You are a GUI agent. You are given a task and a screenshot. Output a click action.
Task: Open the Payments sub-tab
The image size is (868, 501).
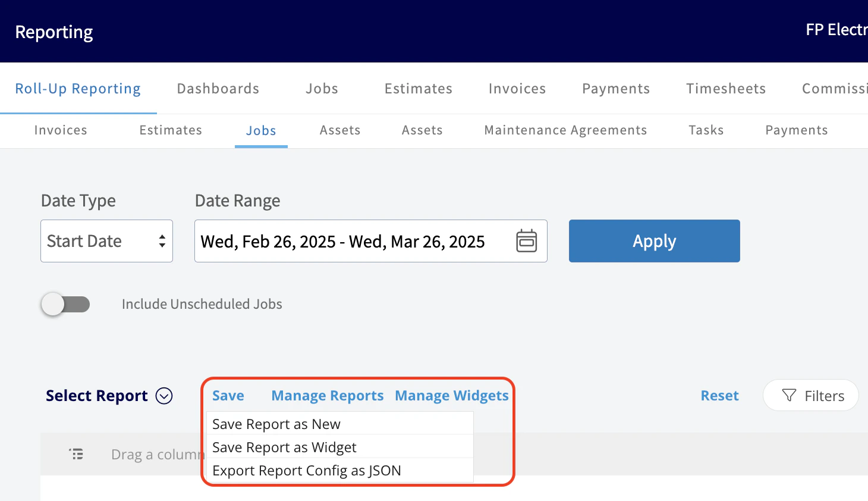tap(797, 130)
